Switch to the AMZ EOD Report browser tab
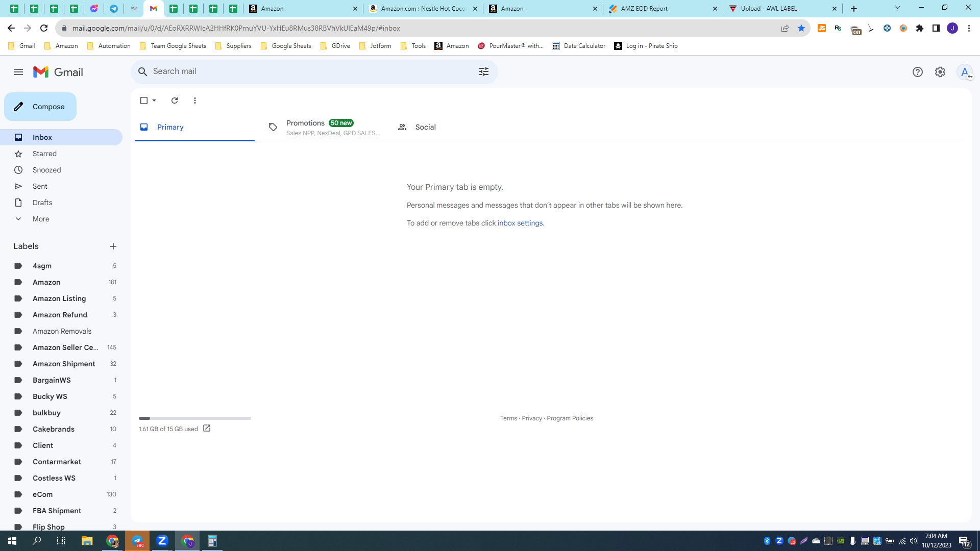 click(x=661, y=9)
